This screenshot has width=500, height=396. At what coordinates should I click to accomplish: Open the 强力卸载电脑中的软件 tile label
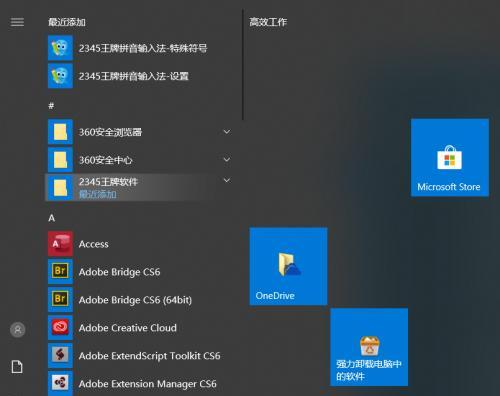[x=369, y=370]
